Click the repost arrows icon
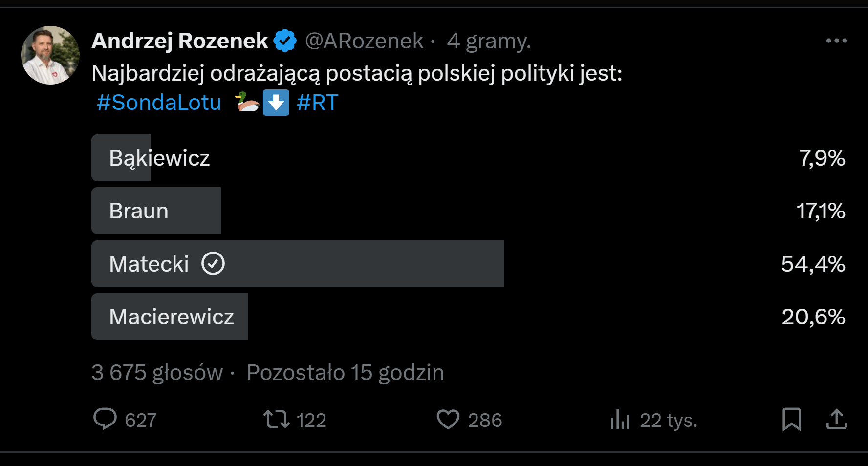 point(277,419)
